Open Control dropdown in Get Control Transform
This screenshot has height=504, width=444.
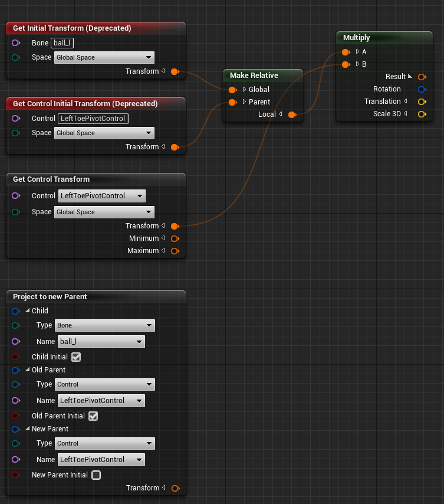click(102, 196)
